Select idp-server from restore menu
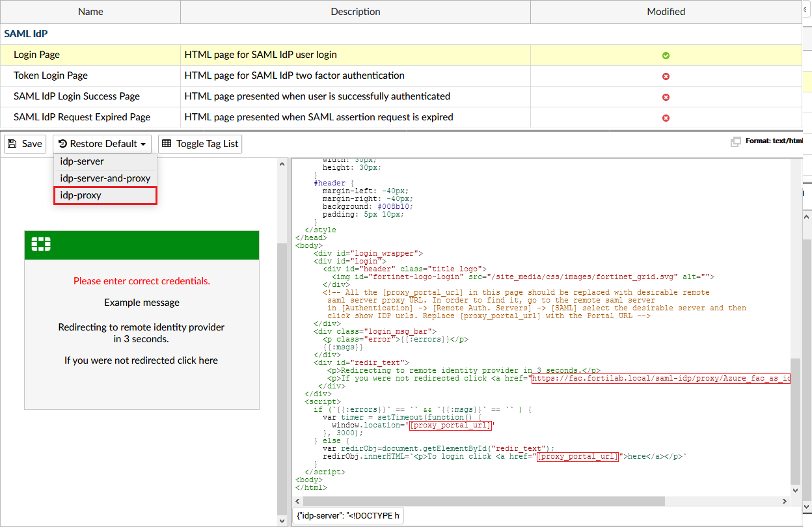This screenshot has width=812, height=527. click(x=82, y=161)
